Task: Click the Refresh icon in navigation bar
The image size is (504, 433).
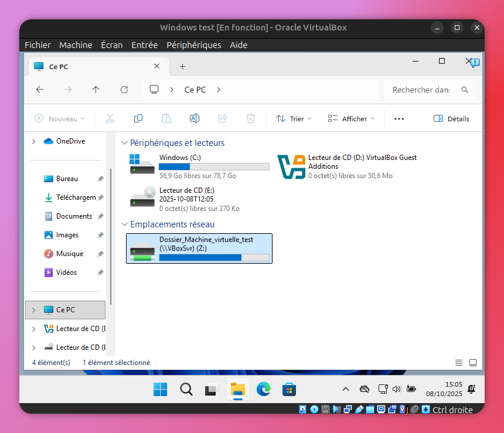Action: [x=124, y=90]
